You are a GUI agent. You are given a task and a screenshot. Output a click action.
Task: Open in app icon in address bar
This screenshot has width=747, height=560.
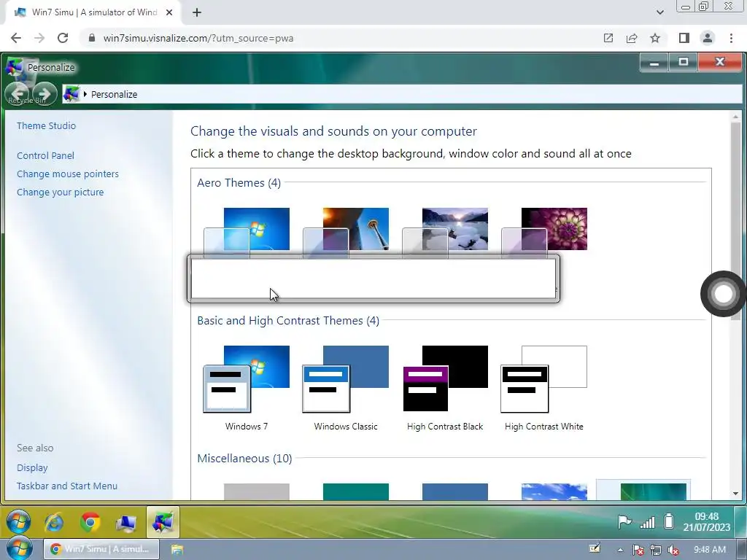click(608, 38)
